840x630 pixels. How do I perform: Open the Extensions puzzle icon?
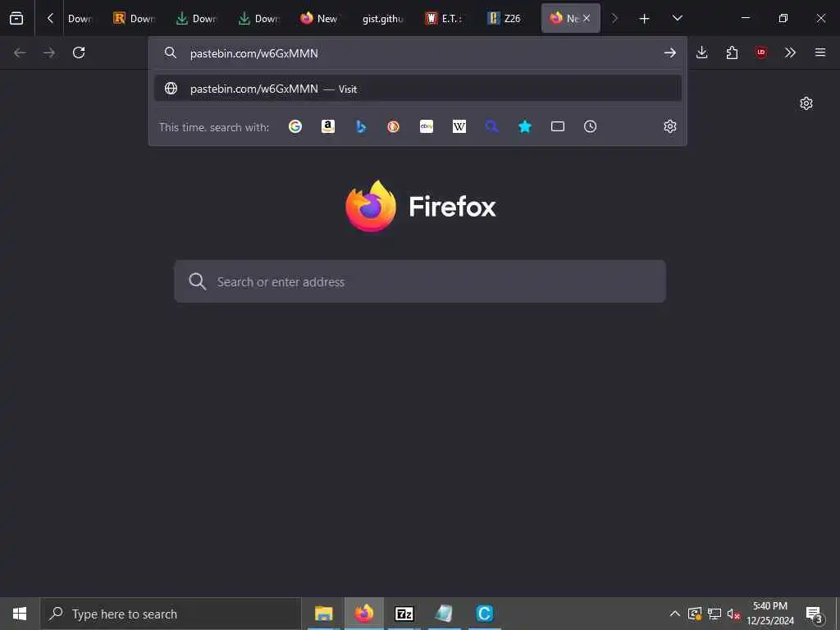pyautogui.click(x=732, y=52)
